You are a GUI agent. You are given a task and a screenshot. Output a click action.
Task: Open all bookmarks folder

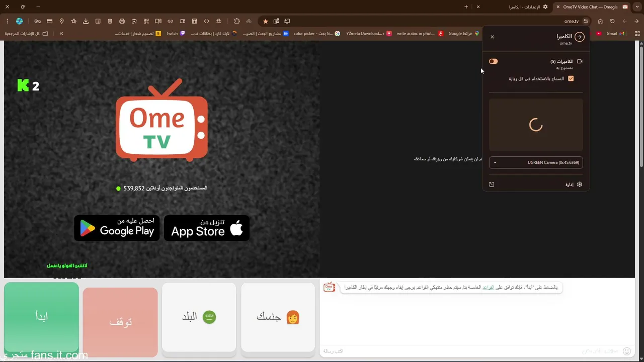click(26, 34)
